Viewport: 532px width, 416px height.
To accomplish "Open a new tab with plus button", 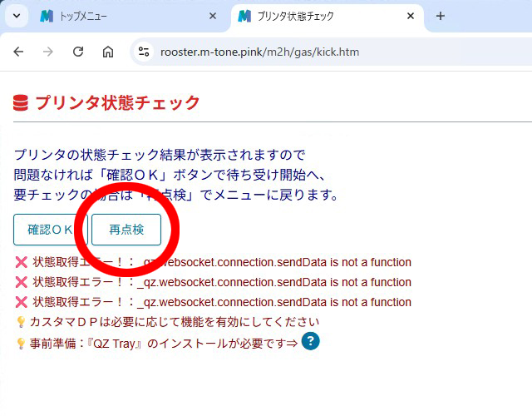I will [x=441, y=16].
